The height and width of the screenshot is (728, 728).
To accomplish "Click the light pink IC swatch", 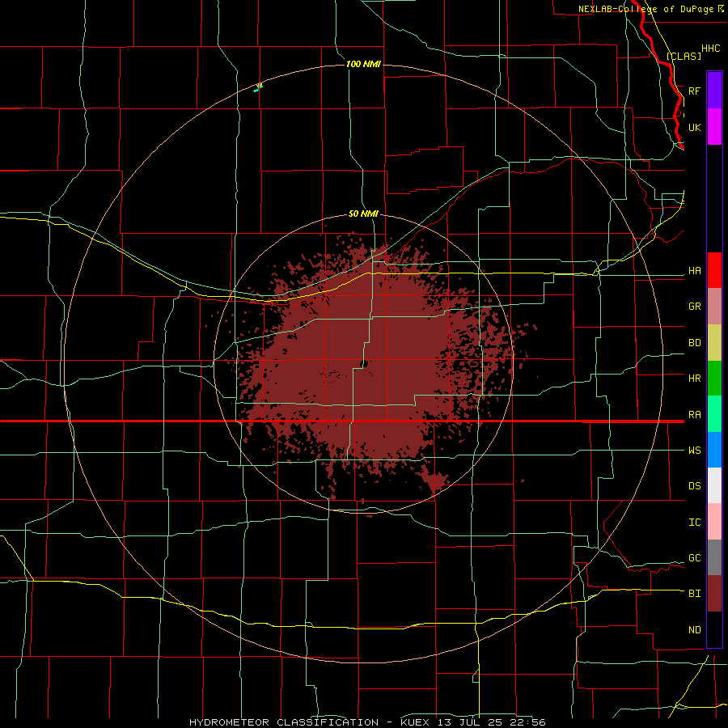I will tap(714, 522).
